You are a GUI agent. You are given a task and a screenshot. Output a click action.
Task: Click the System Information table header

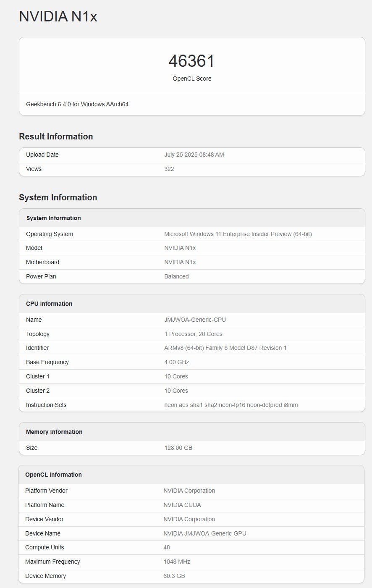click(x=192, y=218)
